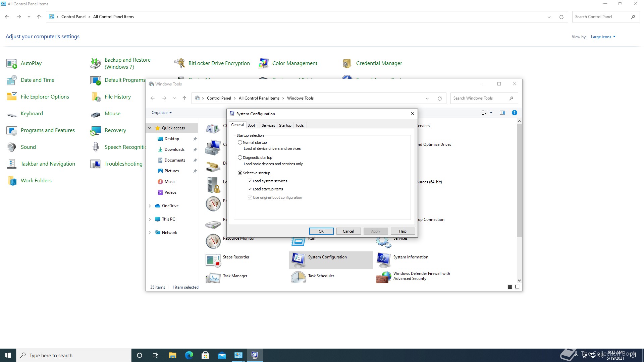Open Organize dropdown in Windows Tools
This screenshot has height=362, width=644.
pyautogui.click(x=162, y=113)
